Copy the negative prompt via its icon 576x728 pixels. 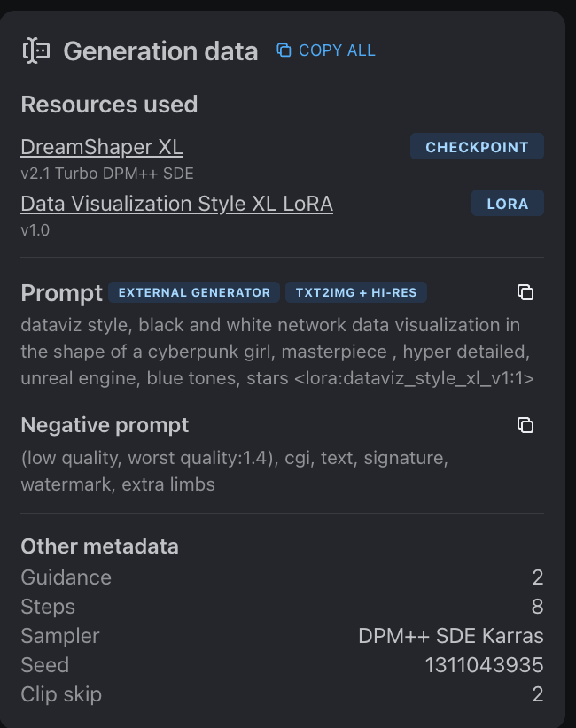pyautogui.click(x=525, y=425)
